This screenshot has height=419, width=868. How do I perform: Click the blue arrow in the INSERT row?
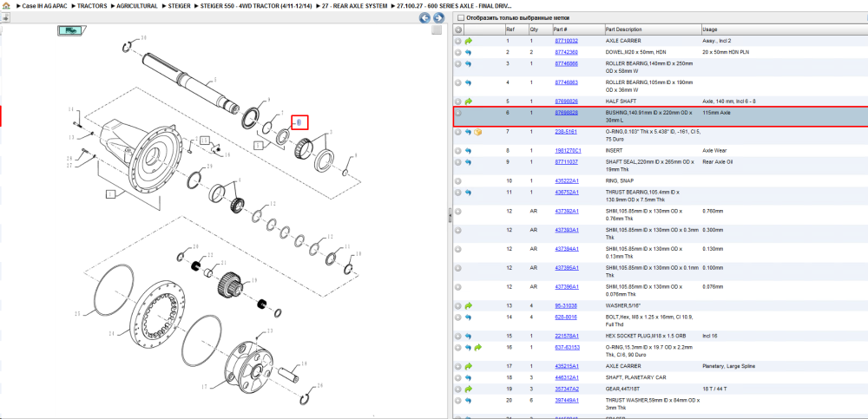tap(469, 151)
